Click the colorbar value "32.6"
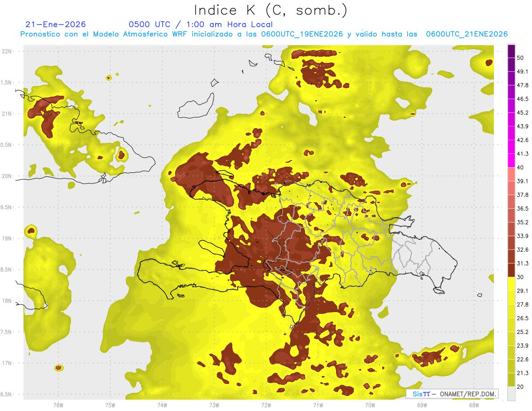 522,250
